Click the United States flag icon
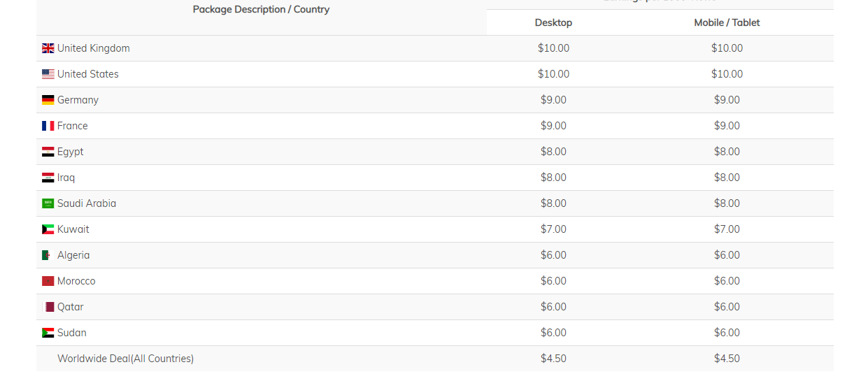This screenshot has width=868, height=374. click(48, 74)
